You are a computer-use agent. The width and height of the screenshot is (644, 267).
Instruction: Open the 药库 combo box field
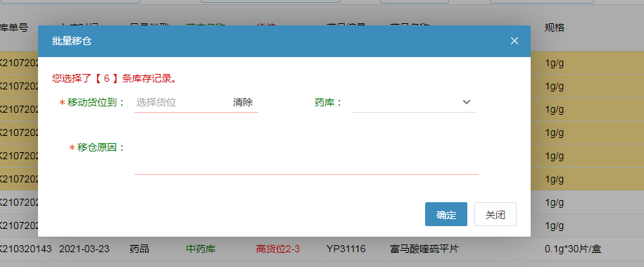[414, 102]
